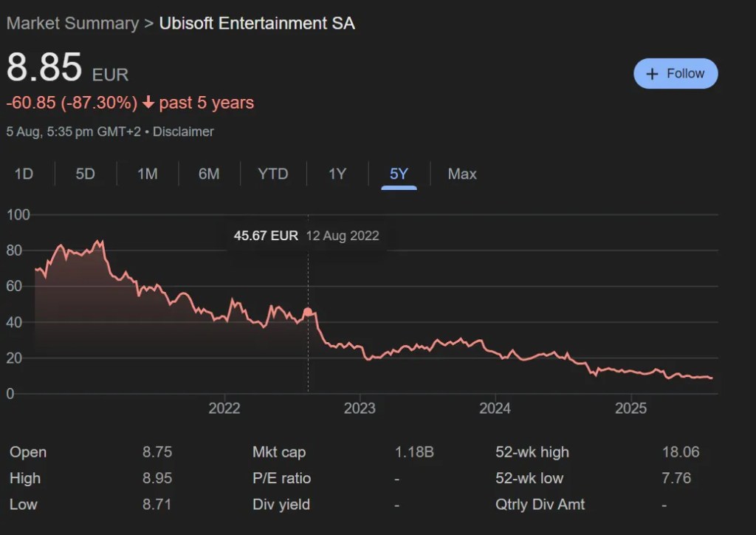This screenshot has height=535, width=756.
Task: Click the 52-wk high label
Action: click(532, 452)
